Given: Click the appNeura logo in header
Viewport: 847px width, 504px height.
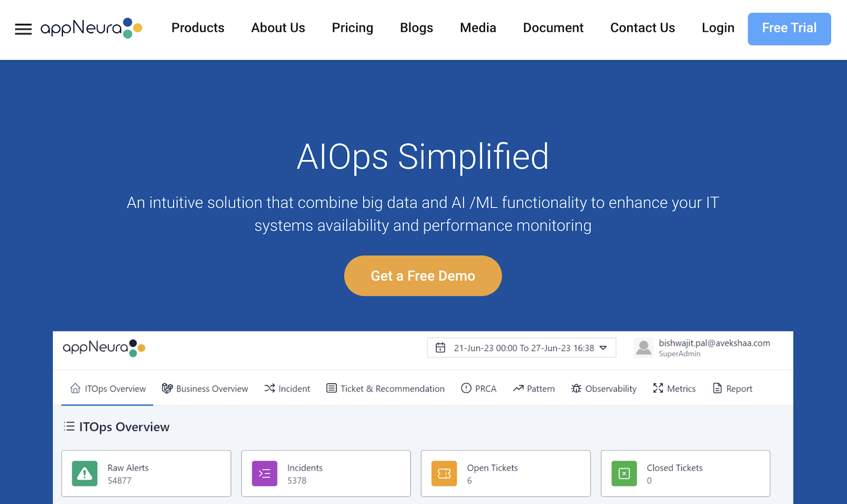Looking at the screenshot, I should pos(92,28).
